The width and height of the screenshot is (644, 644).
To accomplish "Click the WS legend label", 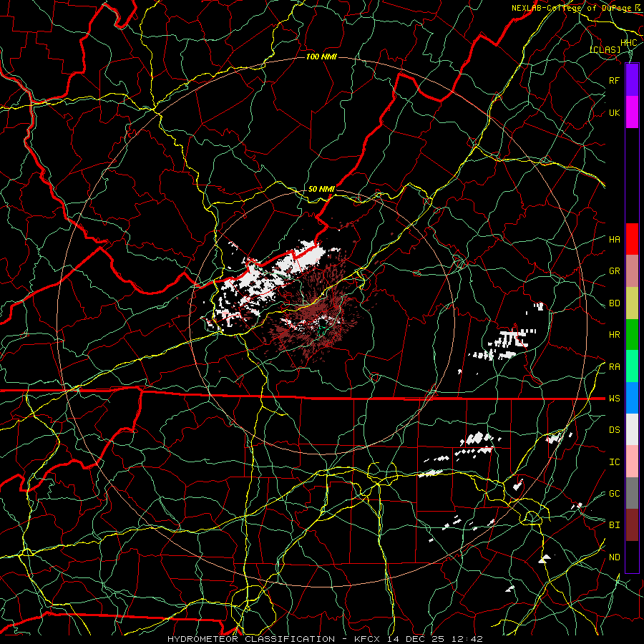I will 615,399.
